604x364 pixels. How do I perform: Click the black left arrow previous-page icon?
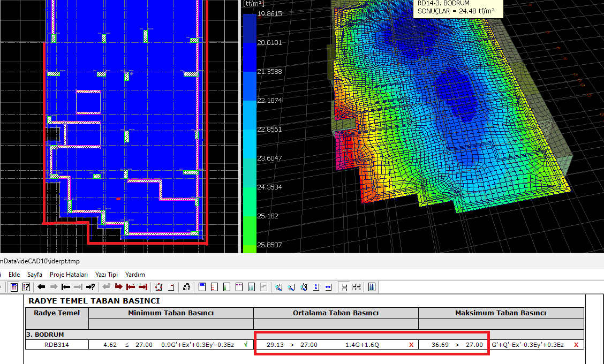41,287
